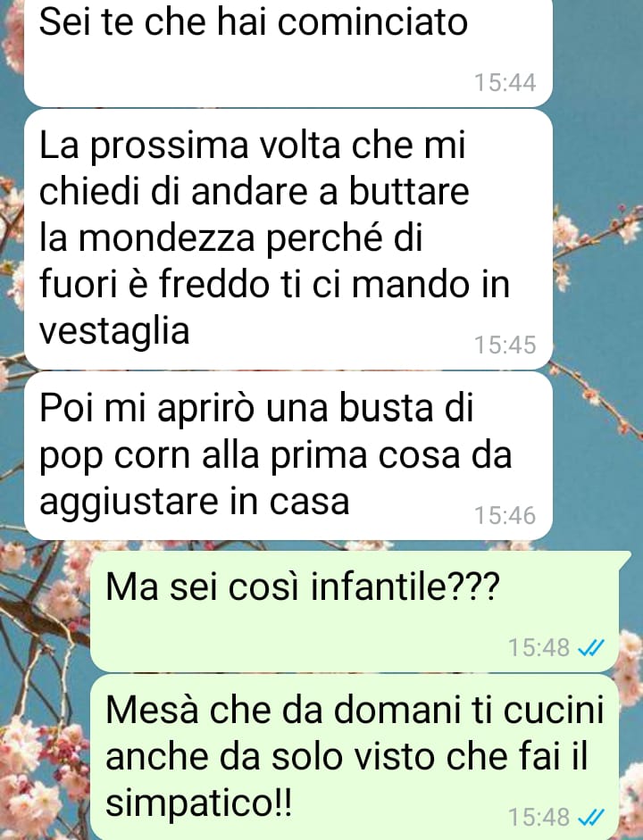Tap the 15:48 timestamp on last message
This screenshot has width=643, height=840.
[x=539, y=818]
